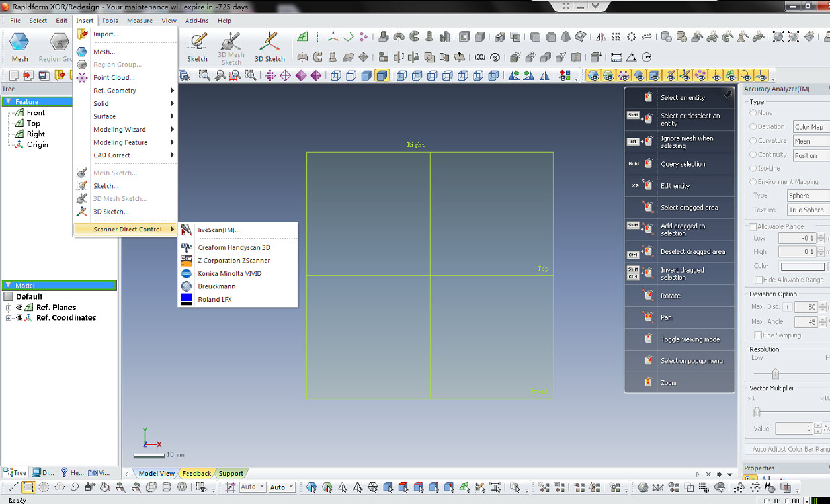Image resolution: width=830 pixels, height=504 pixels.
Task: Switch to the Feedback tab
Action: tap(196, 474)
